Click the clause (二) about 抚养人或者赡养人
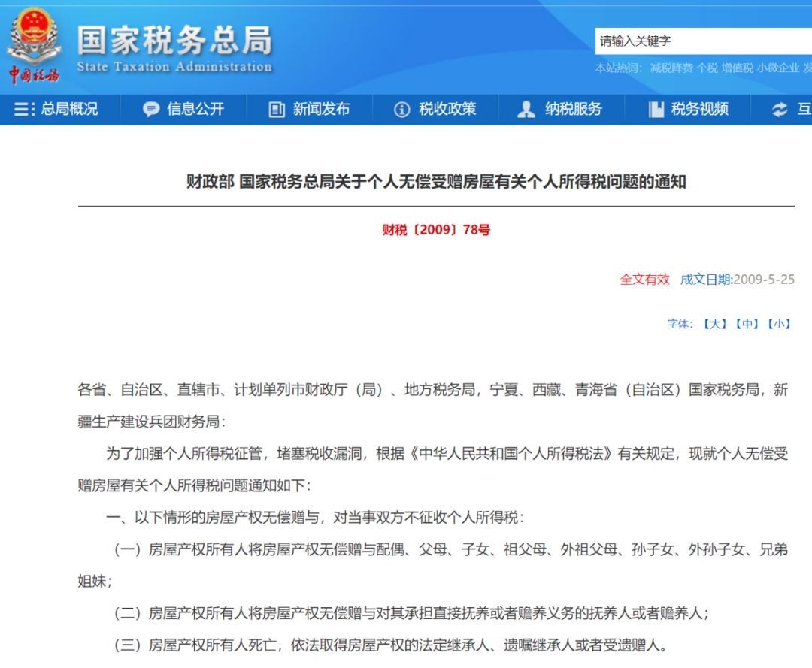Screen dimensions: 812x668 tap(411, 614)
